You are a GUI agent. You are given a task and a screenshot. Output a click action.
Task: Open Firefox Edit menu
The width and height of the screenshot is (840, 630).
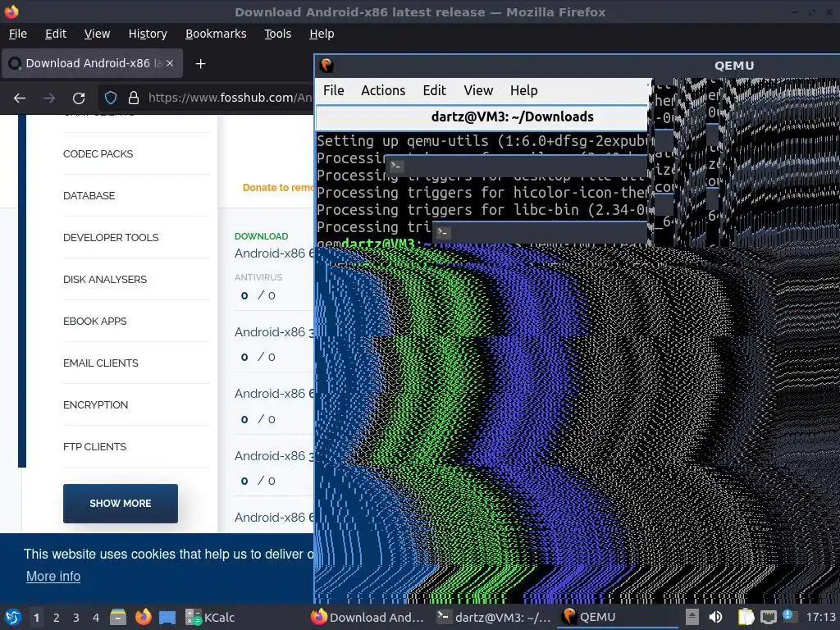(56, 34)
